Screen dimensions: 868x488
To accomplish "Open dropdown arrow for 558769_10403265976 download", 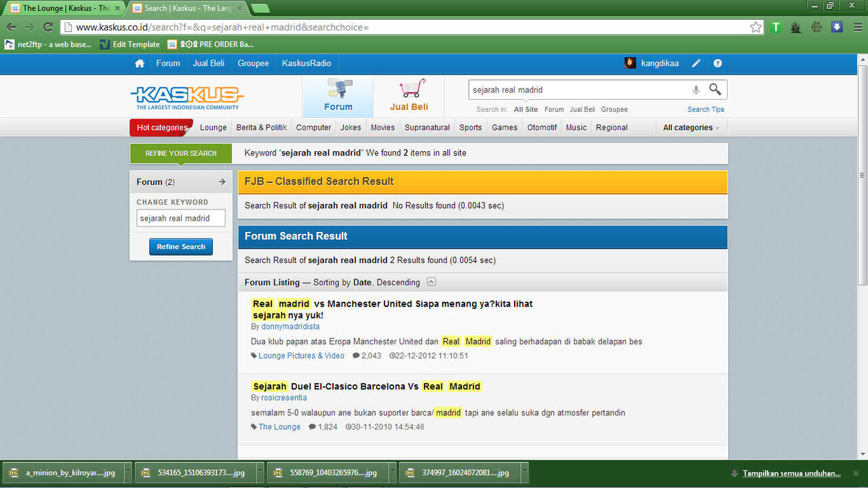I will click(391, 472).
